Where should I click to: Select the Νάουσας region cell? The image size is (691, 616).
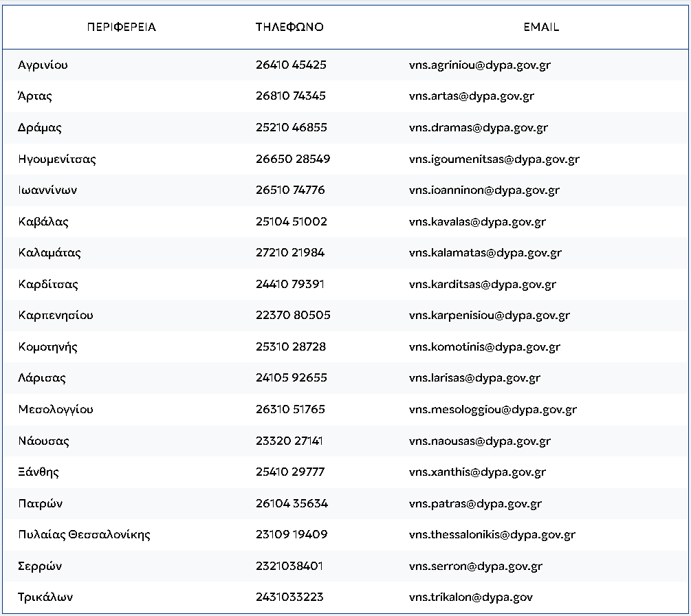pyautogui.click(x=43, y=441)
